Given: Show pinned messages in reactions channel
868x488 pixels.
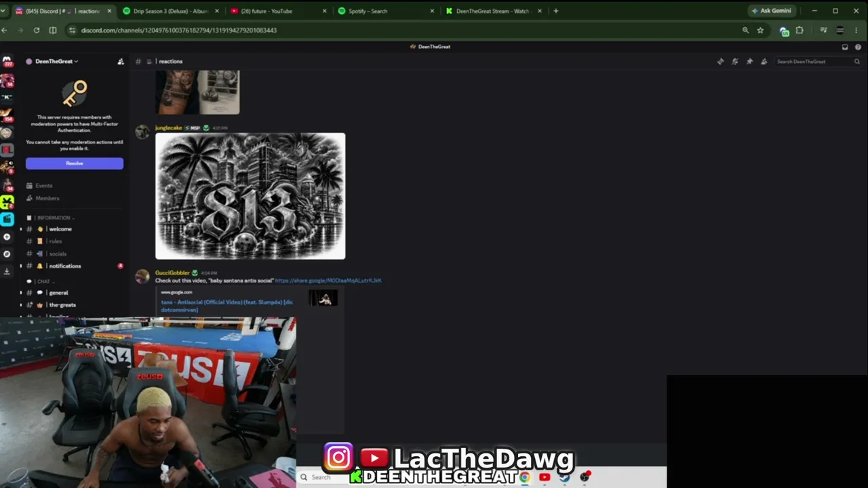Looking at the screenshot, I should click(x=749, y=62).
